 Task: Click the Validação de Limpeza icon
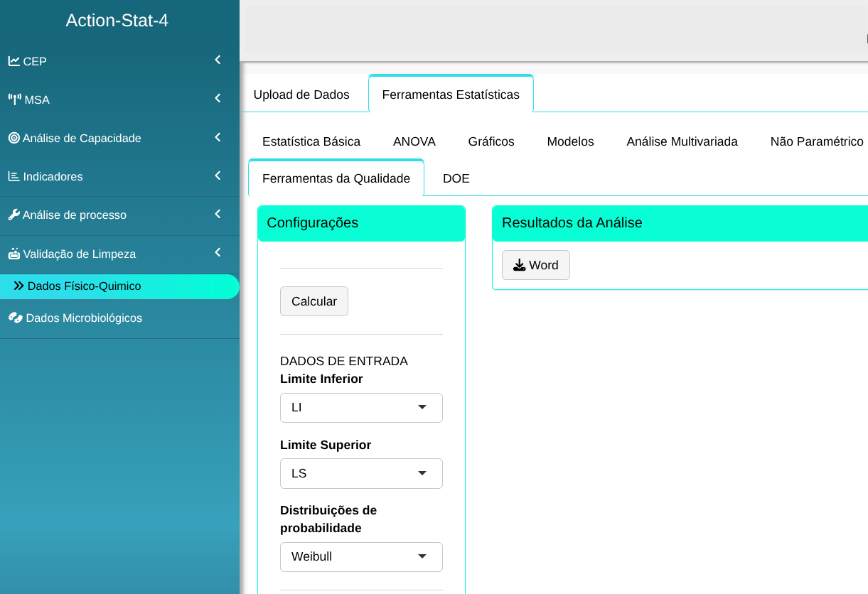tap(14, 254)
